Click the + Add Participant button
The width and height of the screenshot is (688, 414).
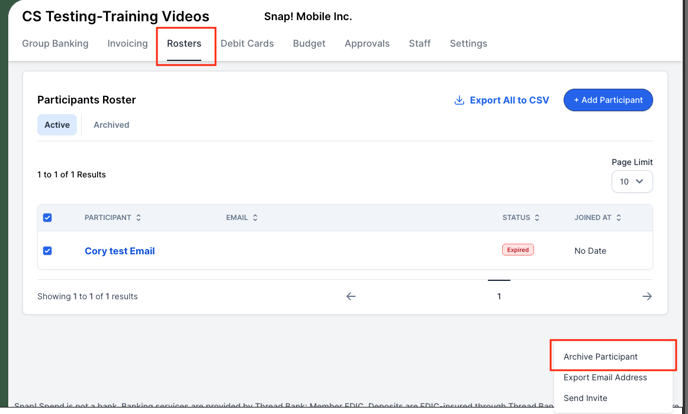coord(608,100)
